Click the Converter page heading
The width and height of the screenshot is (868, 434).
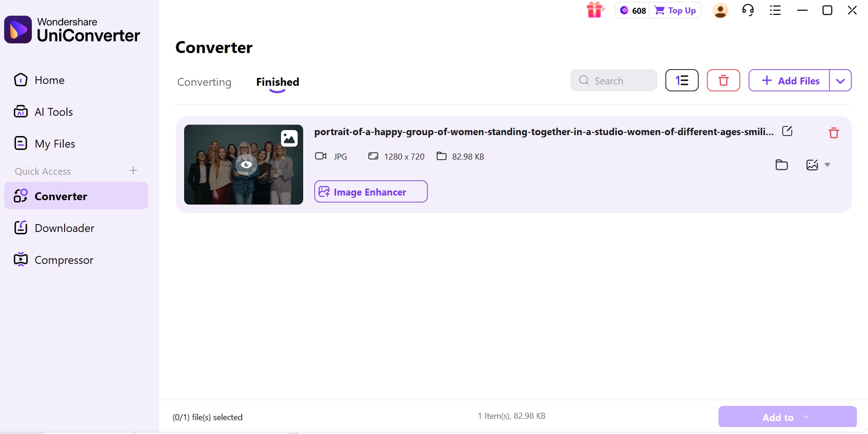214,48
